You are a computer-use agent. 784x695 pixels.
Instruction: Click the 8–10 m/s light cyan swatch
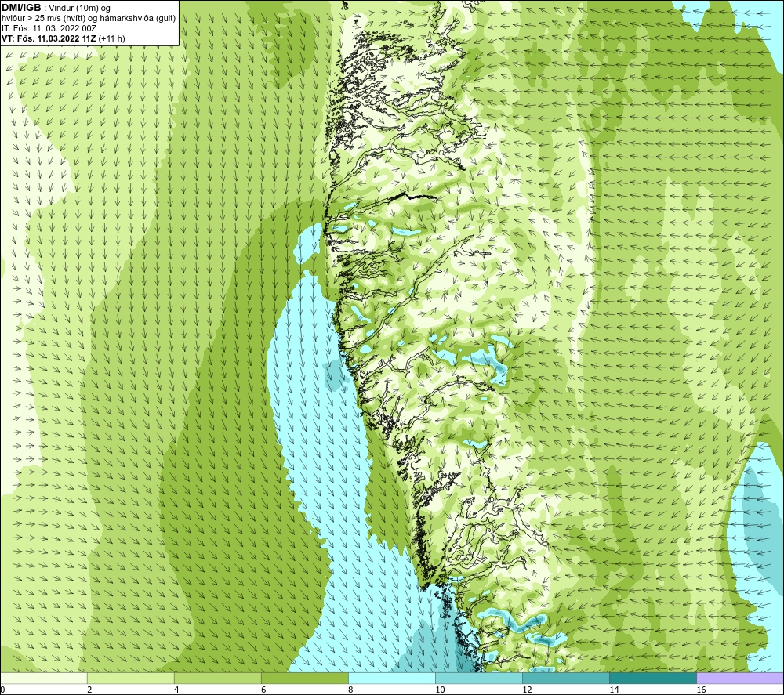pos(392,678)
